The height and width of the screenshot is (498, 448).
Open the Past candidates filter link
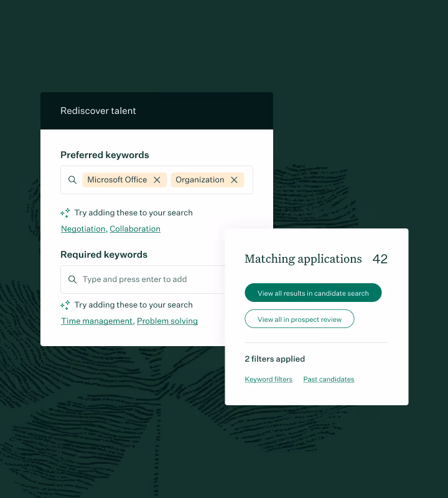(x=329, y=379)
